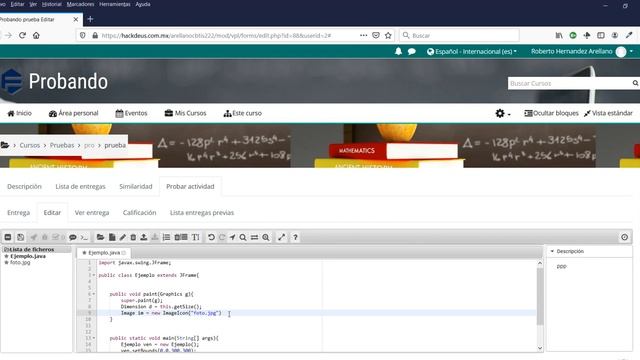Toggle Ocultar bloques blocks visibility
Viewport: 640px width, 360px height.
pos(551,113)
